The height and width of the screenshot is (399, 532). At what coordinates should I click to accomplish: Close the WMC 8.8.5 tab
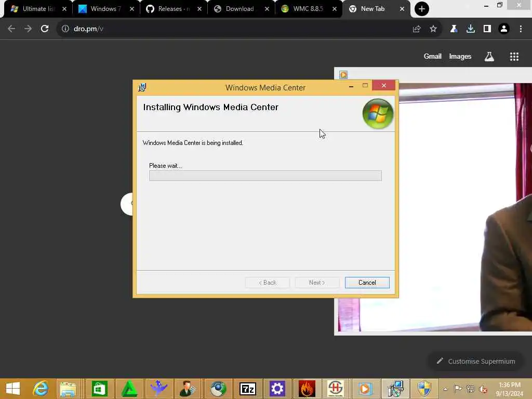[x=335, y=9]
